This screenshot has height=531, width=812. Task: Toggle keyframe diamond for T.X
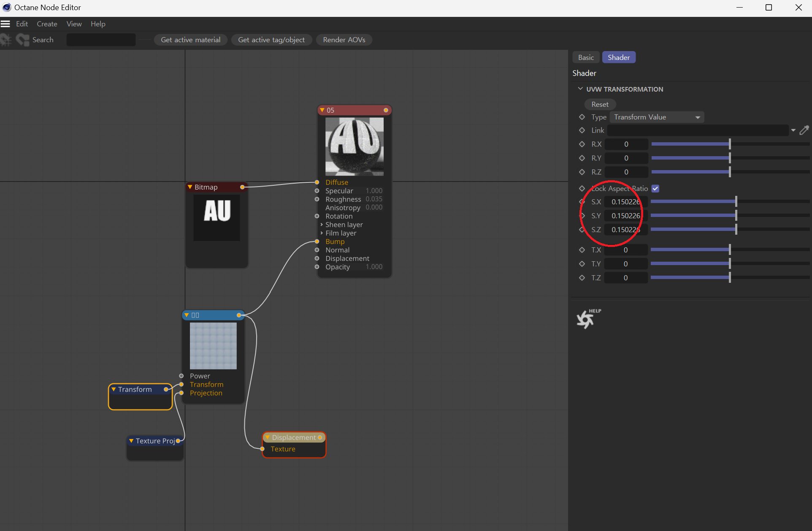pos(582,250)
